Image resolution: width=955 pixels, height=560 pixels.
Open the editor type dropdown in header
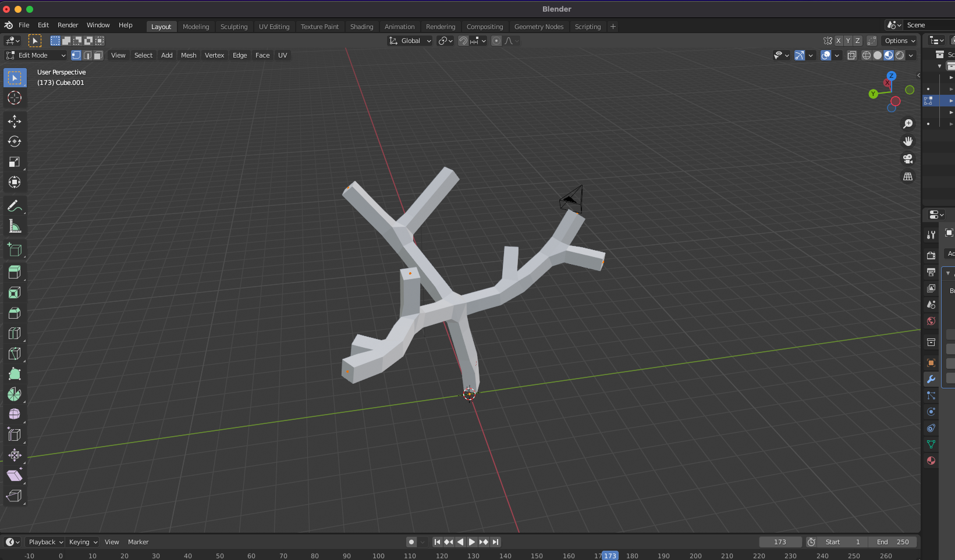click(13, 41)
